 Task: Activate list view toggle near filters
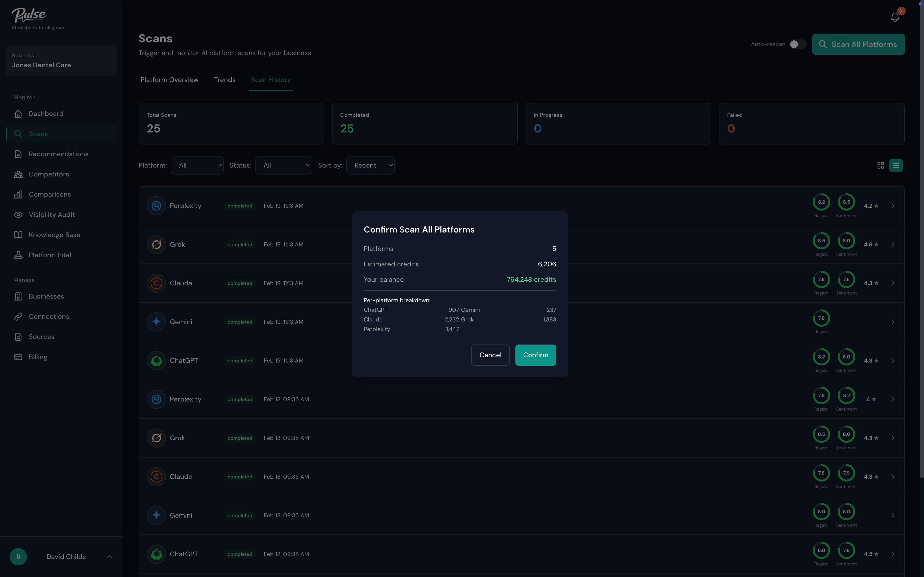896,165
